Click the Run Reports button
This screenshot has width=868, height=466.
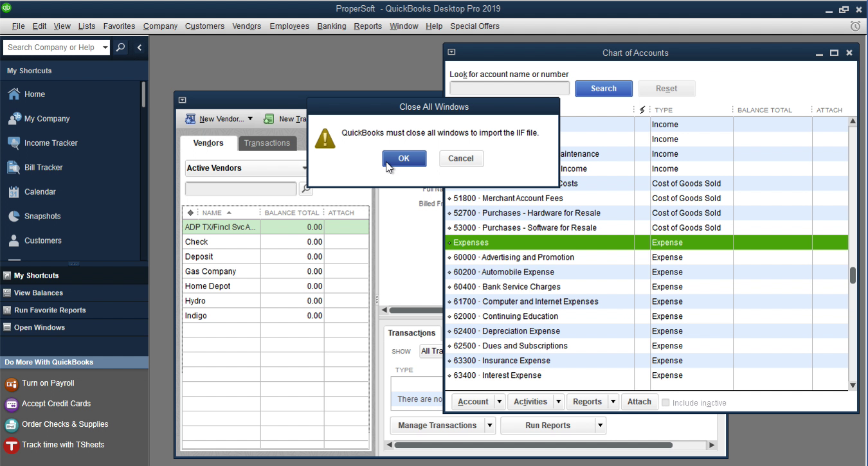(x=548, y=426)
